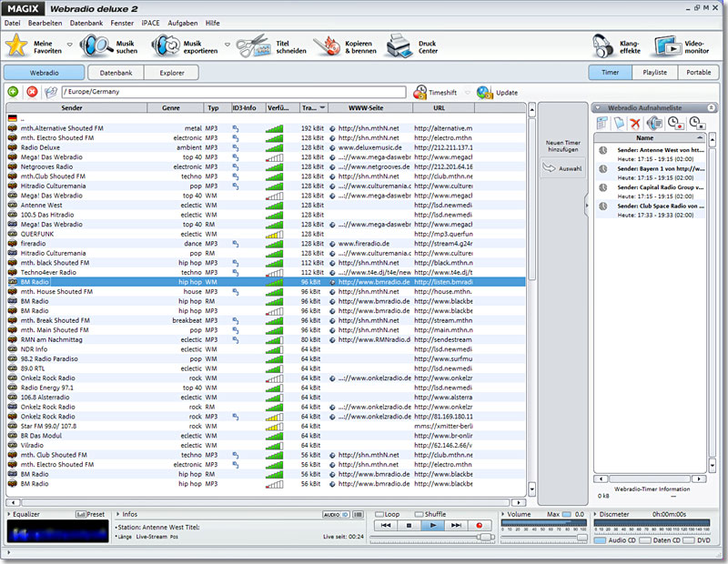Viewport: 728px width, 564px height.
Task: Click the small display icon next to AUDIO ID
Action: [x=358, y=514]
